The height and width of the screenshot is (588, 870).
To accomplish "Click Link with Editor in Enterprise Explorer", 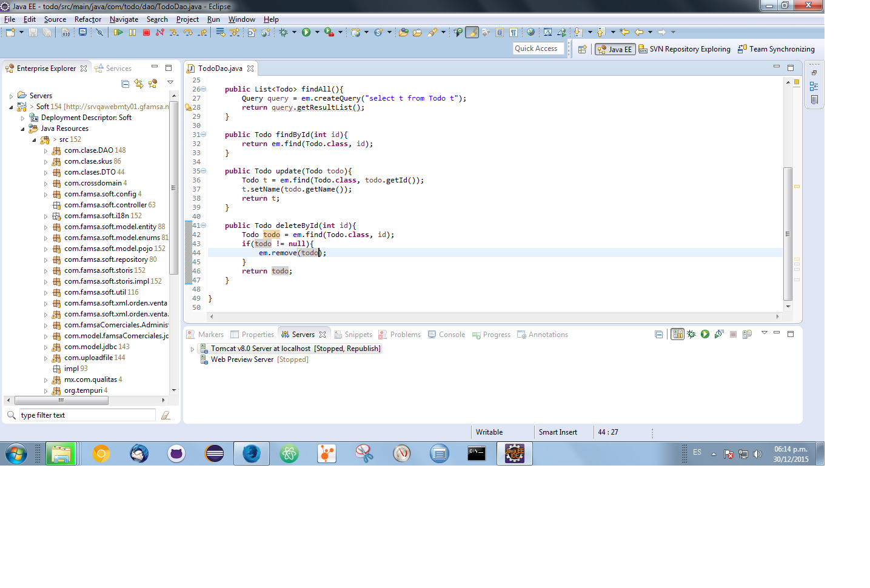I will click(139, 84).
